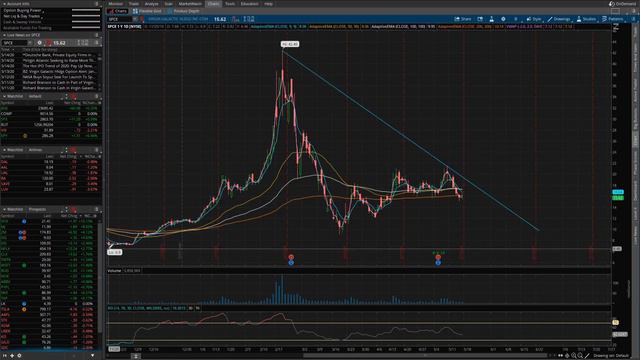640x360 pixels.
Task: Open the default Watchlist options menu icon
Action: (x=97, y=96)
